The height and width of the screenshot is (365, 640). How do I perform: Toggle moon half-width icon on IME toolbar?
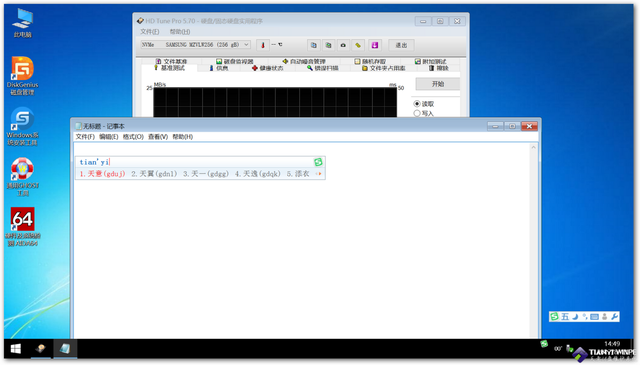tap(575, 316)
